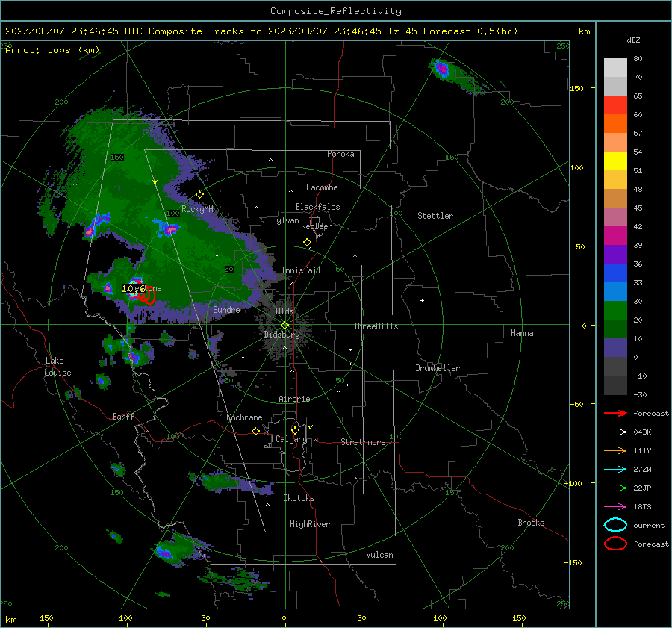672x628 pixels.
Task: Select the Stettler city label
Action: click(x=435, y=216)
